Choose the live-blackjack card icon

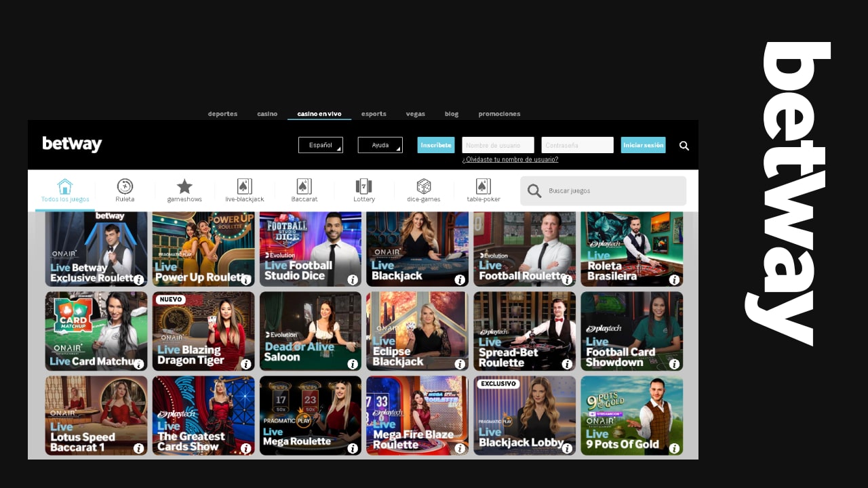click(x=245, y=186)
